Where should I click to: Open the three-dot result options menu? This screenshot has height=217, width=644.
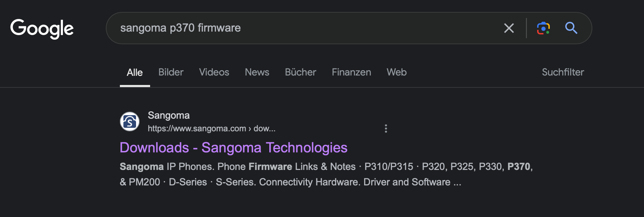[x=386, y=129]
